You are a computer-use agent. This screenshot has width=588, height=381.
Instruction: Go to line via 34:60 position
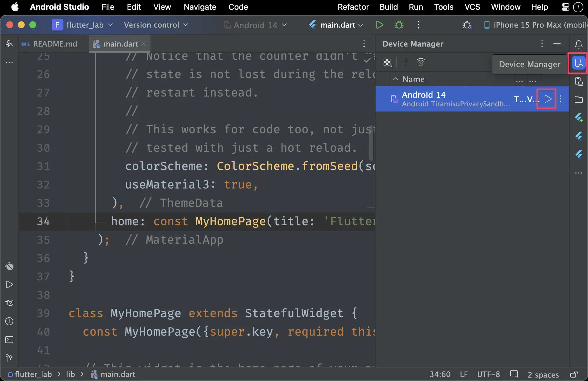tap(440, 374)
